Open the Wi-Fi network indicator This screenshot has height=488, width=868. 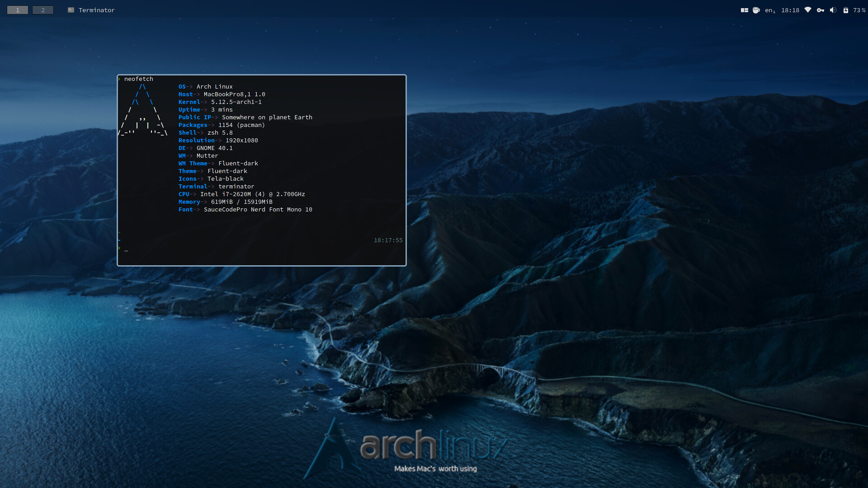click(808, 10)
